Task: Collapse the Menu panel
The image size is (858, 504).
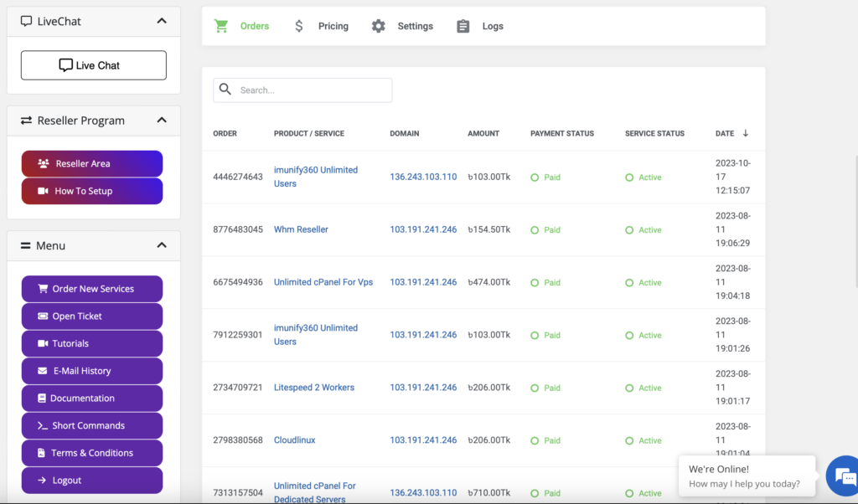Action: (162, 245)
